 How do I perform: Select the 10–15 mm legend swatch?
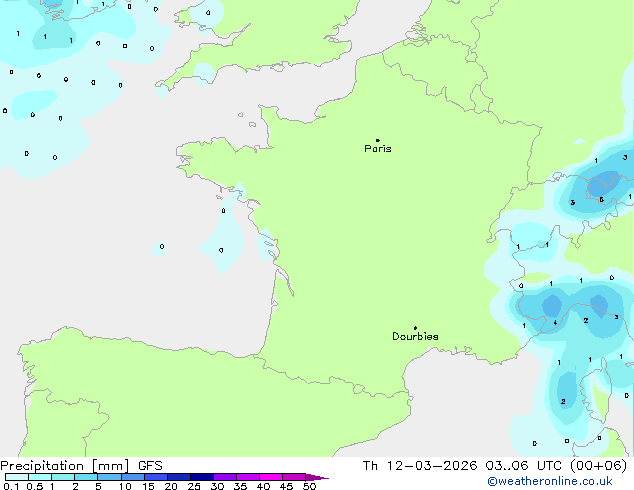pos(132,477)
